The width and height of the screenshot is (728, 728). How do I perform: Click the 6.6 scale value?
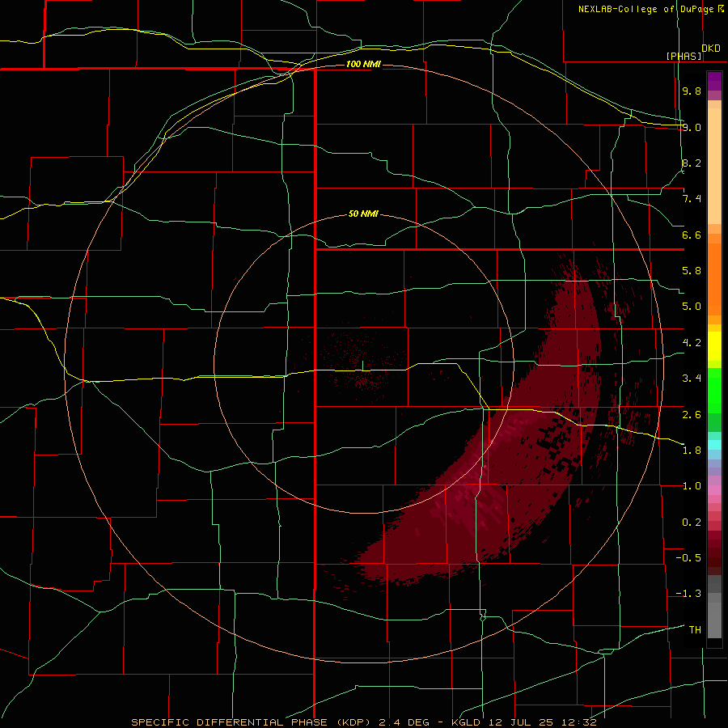coord(692,235)
